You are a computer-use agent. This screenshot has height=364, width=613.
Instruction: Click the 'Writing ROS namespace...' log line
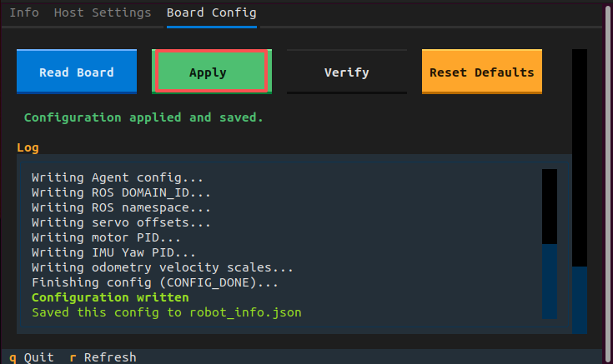pyautogui.click(x=121, y=207)
